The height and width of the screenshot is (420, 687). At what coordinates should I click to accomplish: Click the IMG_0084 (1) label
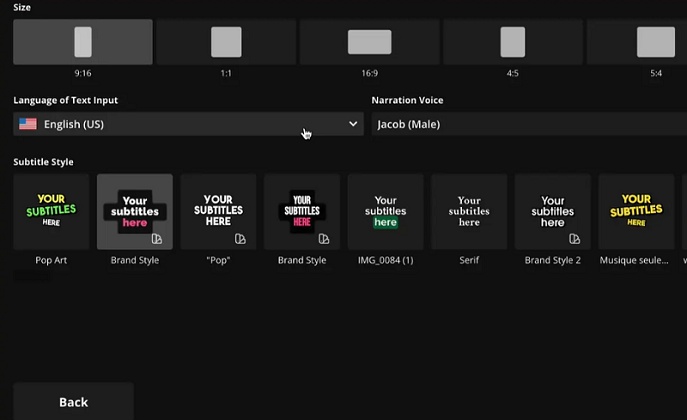click(386, 260)
